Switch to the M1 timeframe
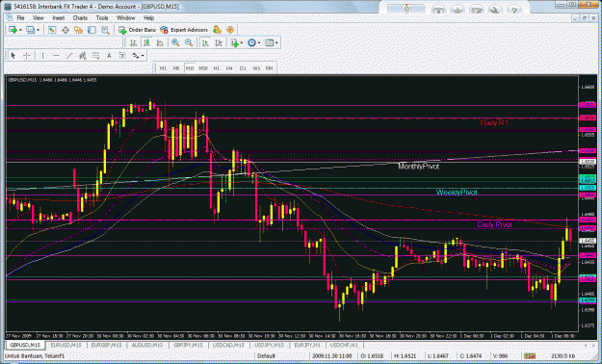Viewport: 602px width, 364px height. pyautogui.click(x=163, y=68)
